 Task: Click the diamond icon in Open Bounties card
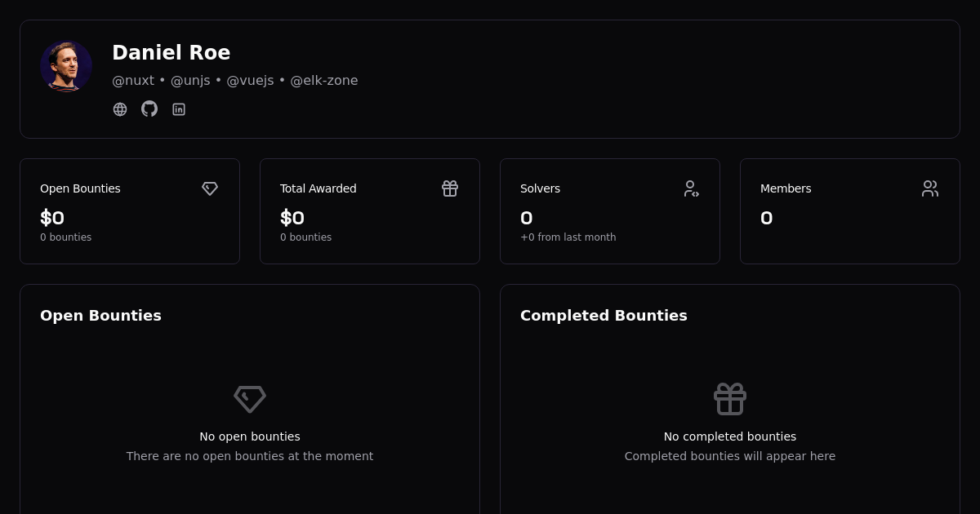210,188
